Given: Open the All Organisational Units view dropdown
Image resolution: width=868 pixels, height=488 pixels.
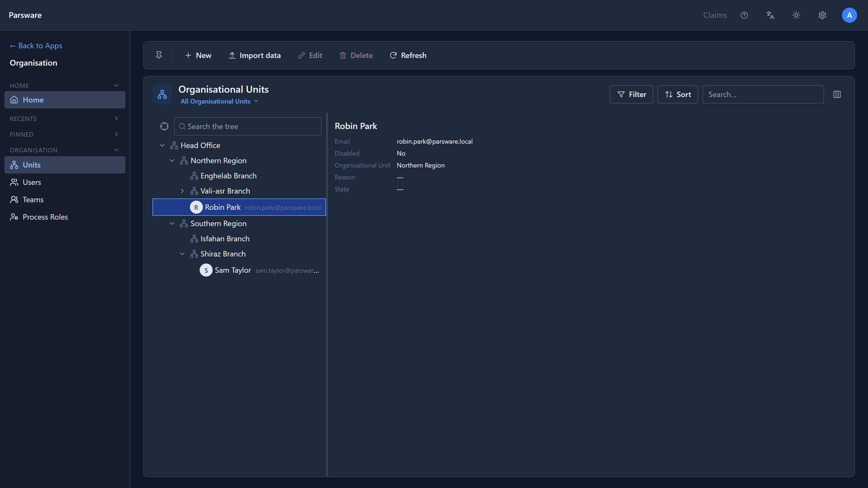Looking at the screenshot, I should point(219,101).
